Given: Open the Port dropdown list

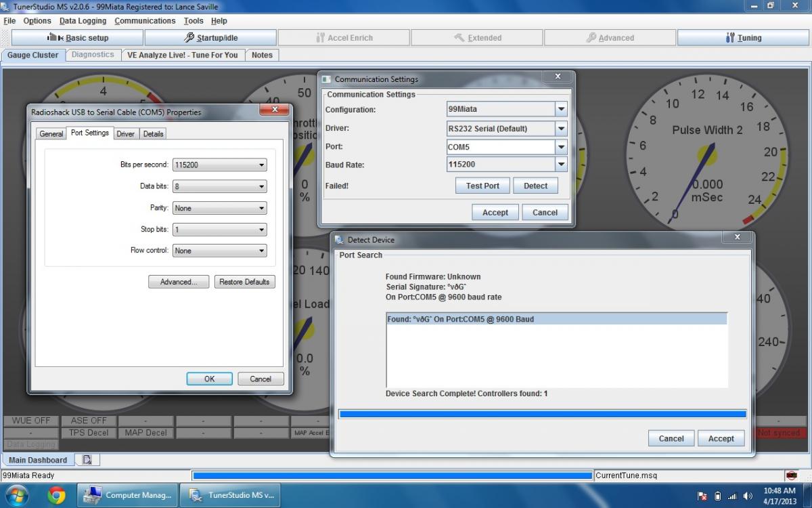Looking at the screenshot, I should [560, 146].
